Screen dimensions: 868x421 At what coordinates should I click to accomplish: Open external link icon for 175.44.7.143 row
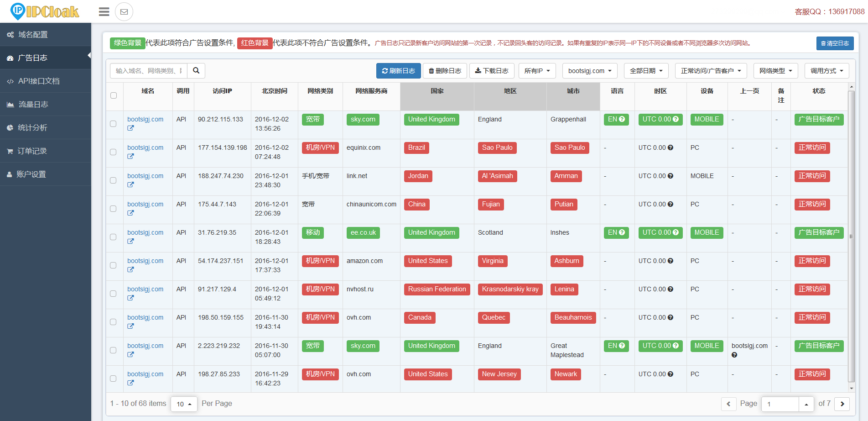[x=130, y=213]
